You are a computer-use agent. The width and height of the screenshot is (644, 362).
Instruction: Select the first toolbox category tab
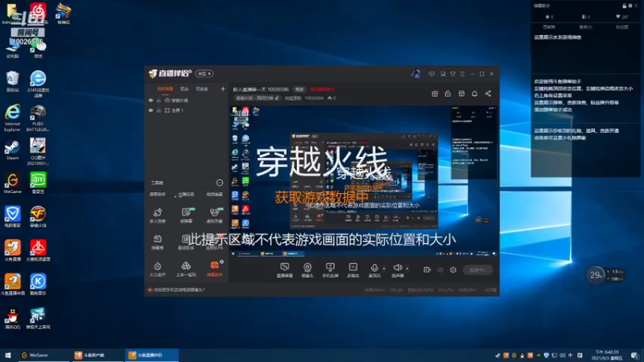click(x=157, y=194)
